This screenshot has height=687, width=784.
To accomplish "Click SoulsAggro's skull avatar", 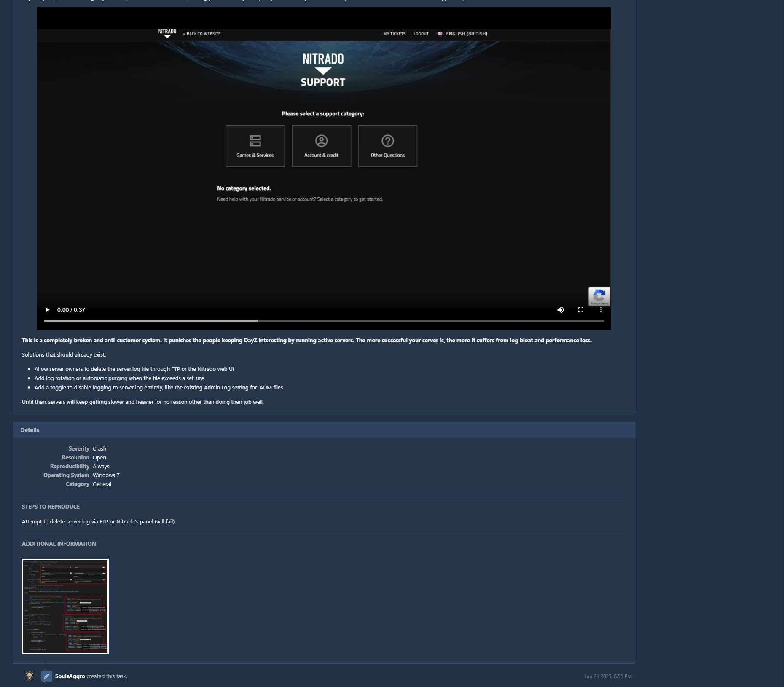I will (x=30, y=676).
